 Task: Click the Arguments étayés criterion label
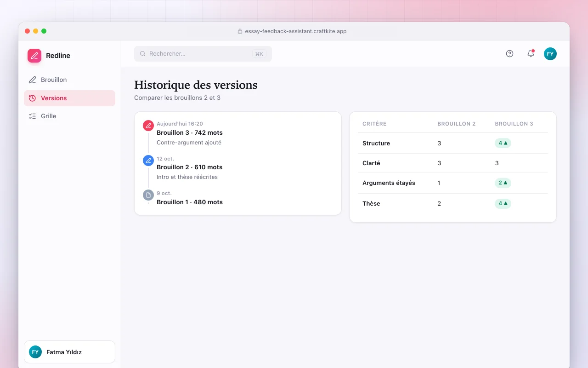point(389,183)
